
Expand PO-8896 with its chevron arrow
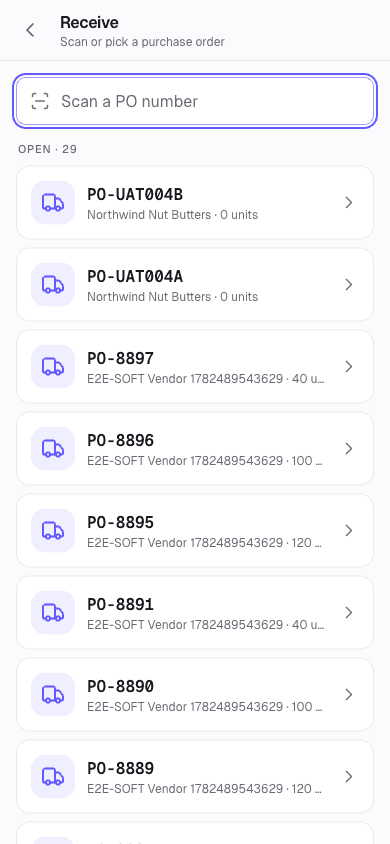pos(349,448)
